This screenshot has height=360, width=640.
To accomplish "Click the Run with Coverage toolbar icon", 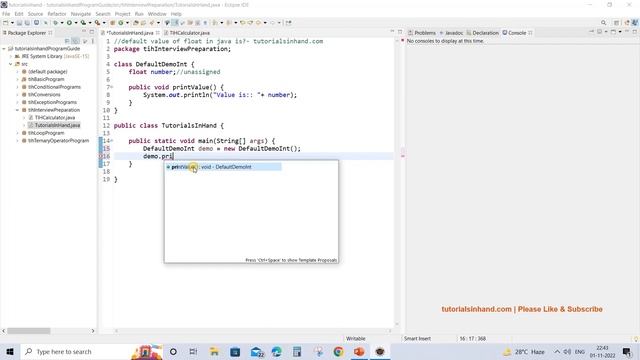I will click(x=83, y=23).
